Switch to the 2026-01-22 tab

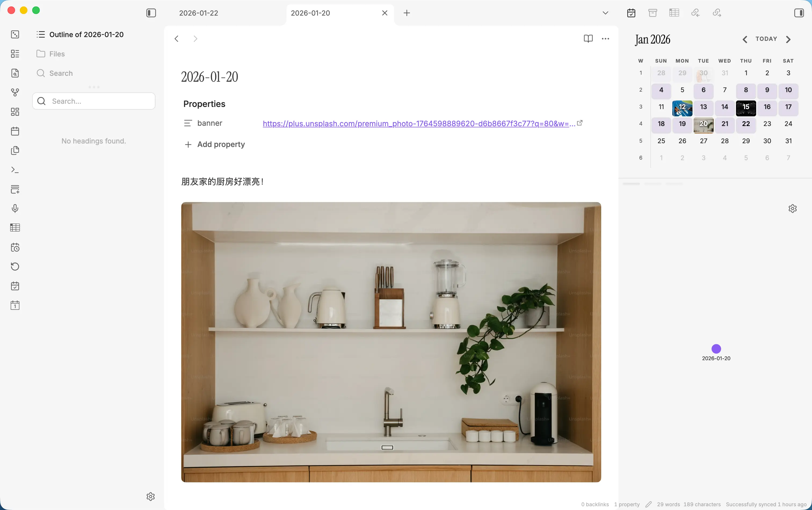198,13
